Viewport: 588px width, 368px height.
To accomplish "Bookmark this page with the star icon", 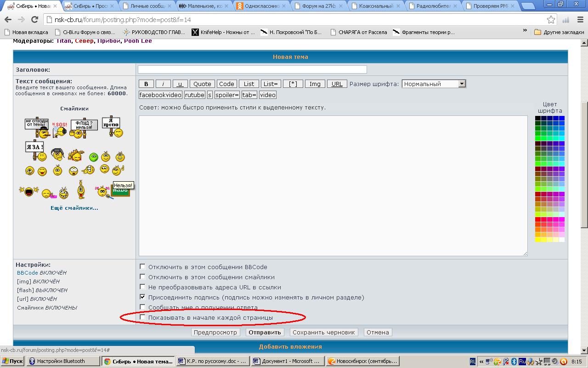I will (551, 20).
